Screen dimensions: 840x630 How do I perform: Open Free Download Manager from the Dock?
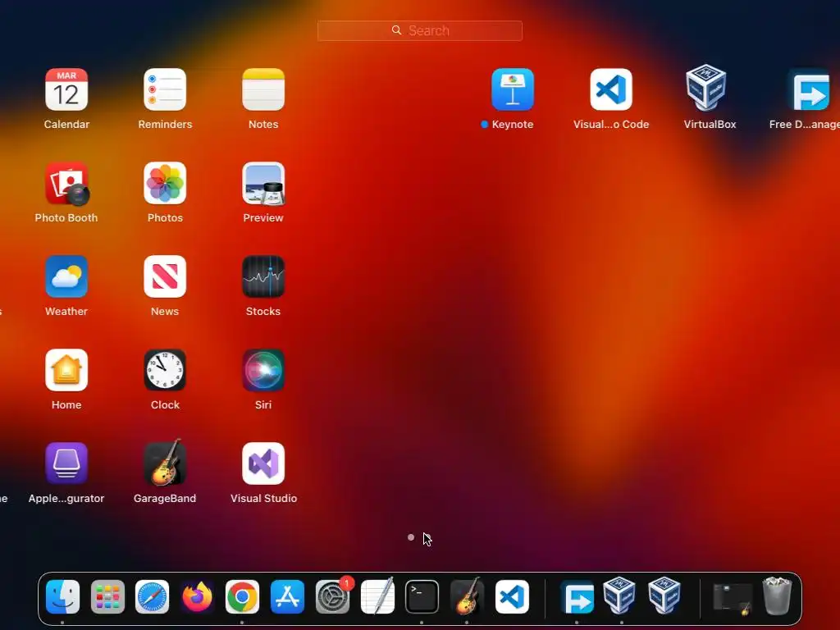(x=577, y=597)
